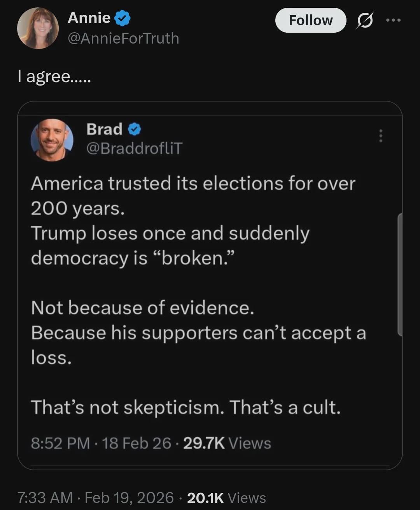Click the 7:33 AM Feb 19 timestamp
The image size is (420, 510).
95,498
